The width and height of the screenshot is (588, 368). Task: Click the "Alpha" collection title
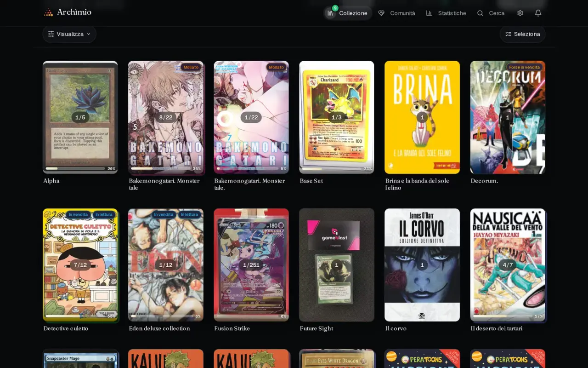tap(51, 181)
